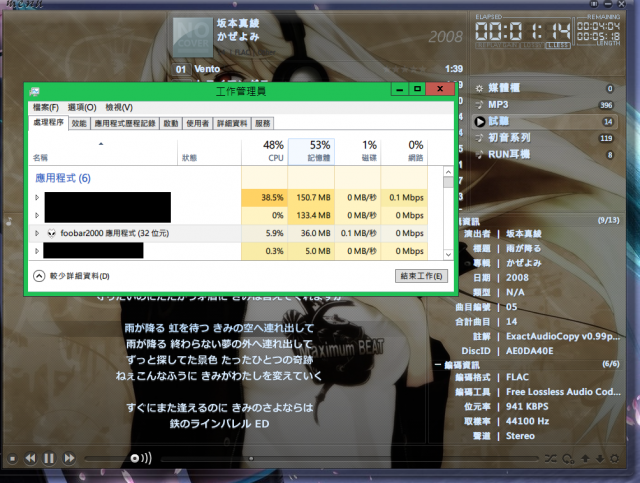Click the song seek bar position marker
This screenshot has height=483, width=640.
point(251,459)
